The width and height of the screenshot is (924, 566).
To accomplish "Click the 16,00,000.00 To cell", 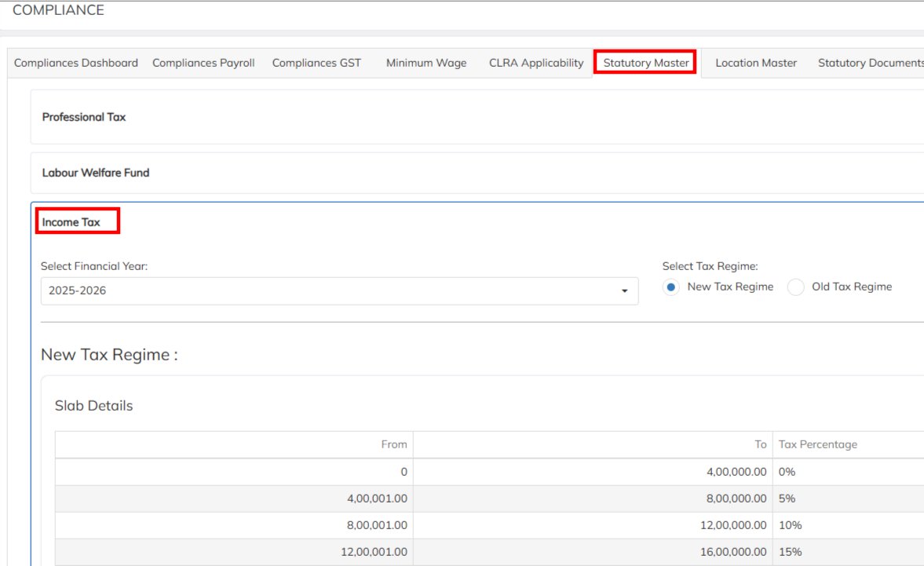I will pos(593,552).
